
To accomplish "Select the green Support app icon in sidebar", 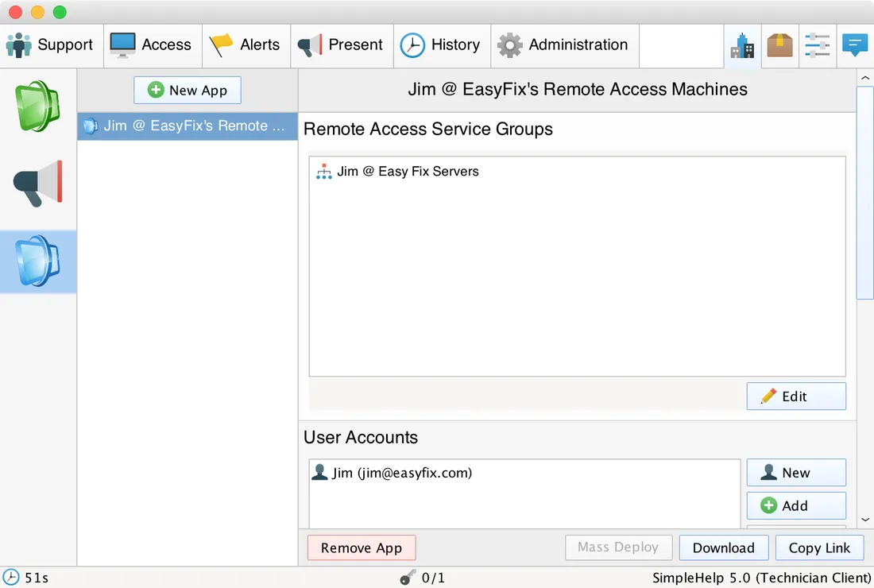I will [x=37, y=106].
